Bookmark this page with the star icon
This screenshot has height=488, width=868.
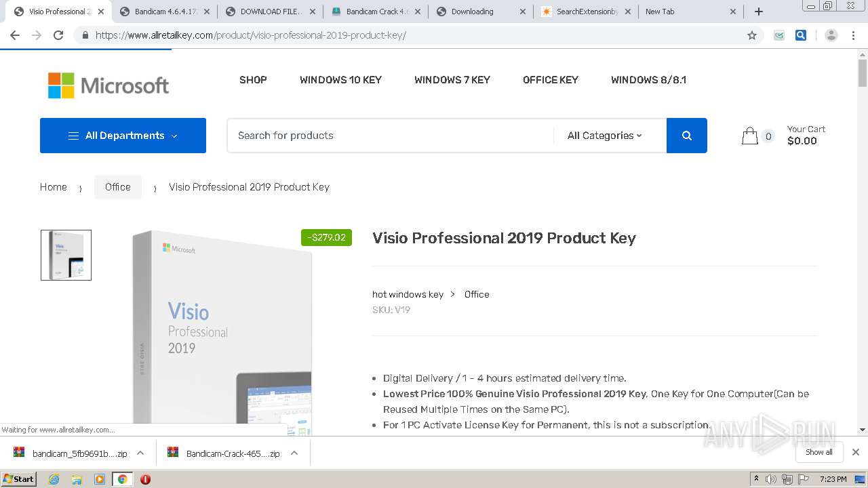tap(751, 35)
